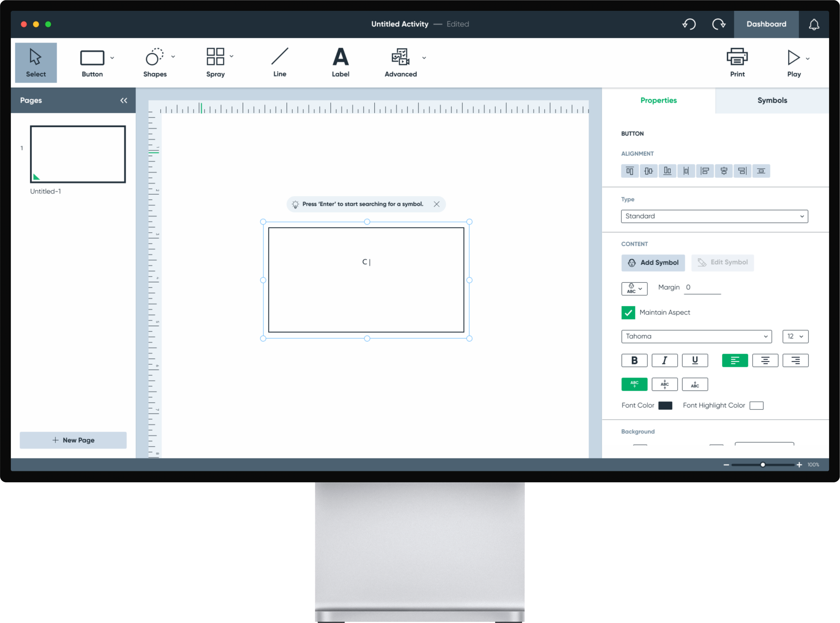
Task: Open the Font Highlight Color swatch
Action: [756, 405]
